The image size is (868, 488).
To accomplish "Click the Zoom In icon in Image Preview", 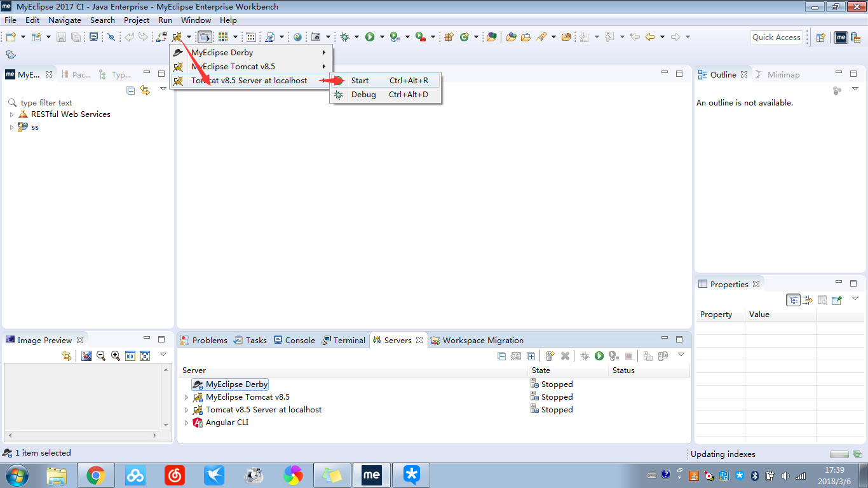I will 116,356.
